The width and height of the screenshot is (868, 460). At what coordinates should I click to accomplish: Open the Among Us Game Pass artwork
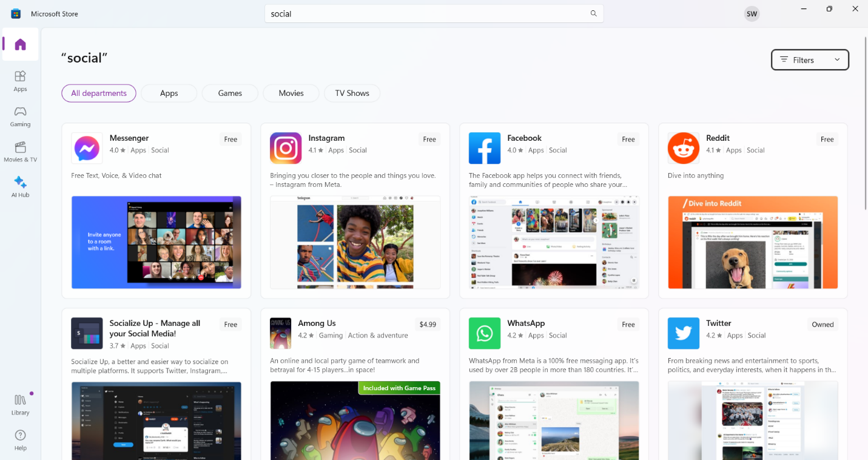coord(355,421)
